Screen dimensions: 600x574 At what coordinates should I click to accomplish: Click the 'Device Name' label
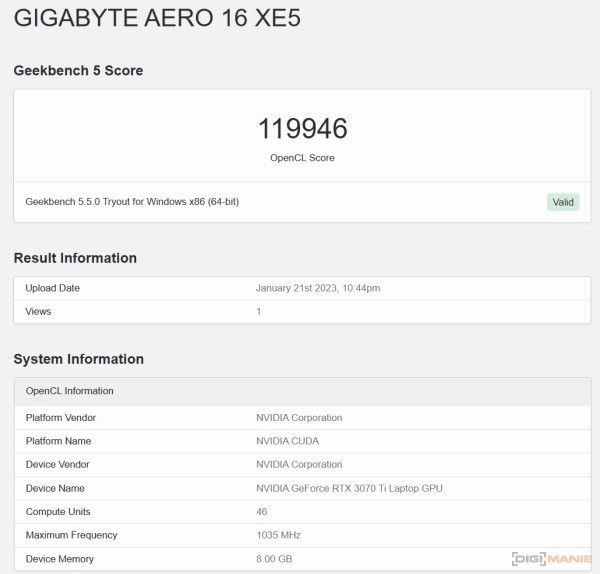coord(55,488)
